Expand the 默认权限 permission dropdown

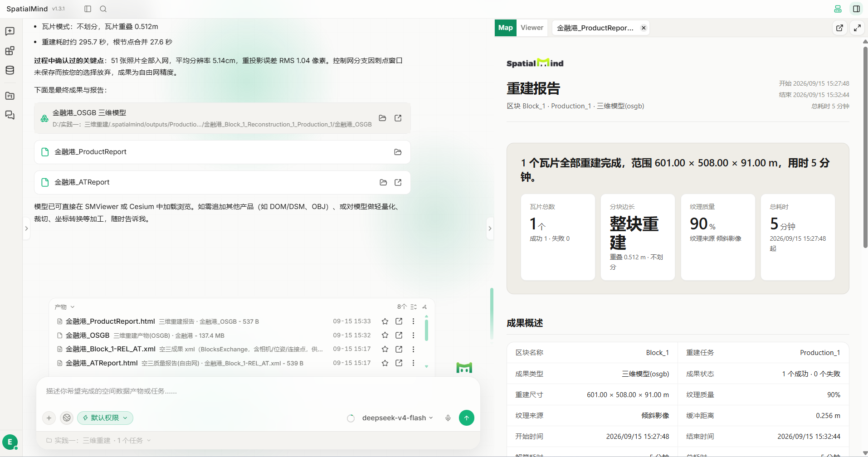(105, 418)
